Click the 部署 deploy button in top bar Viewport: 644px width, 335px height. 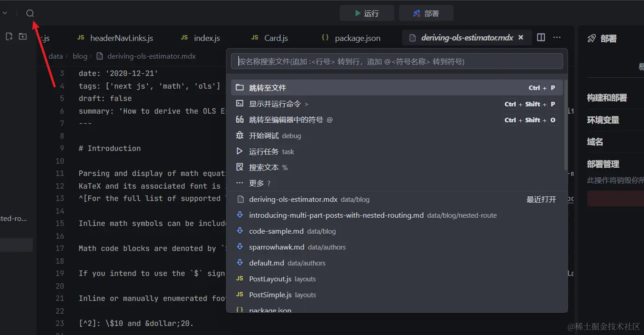[426, 13]
